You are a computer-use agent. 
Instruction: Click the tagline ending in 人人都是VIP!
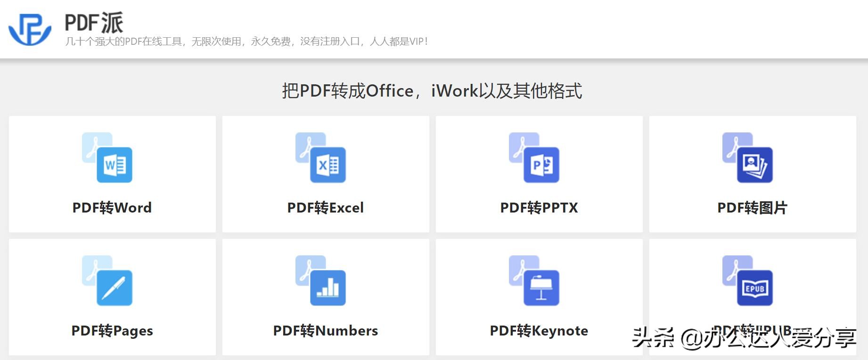pos(246,41)
